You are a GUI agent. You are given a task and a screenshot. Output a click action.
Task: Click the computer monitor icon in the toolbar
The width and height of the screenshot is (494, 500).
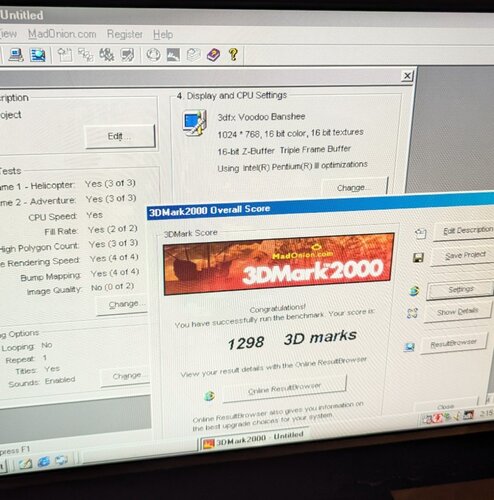(16, 55)
